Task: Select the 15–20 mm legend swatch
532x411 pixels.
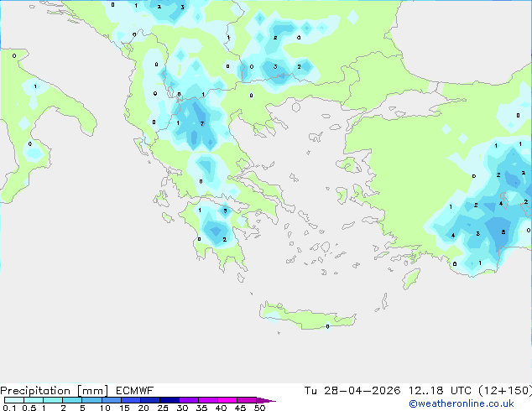Action: [131, 400]
